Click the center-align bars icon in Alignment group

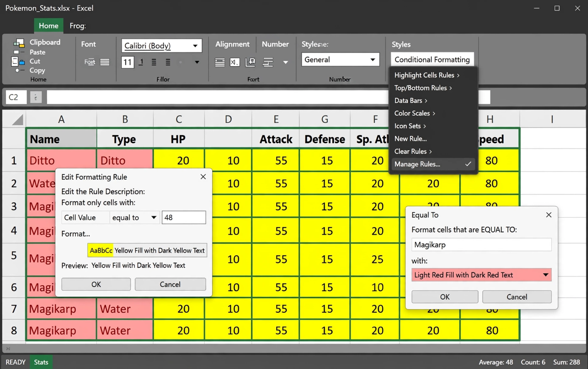tap(268, 62)
